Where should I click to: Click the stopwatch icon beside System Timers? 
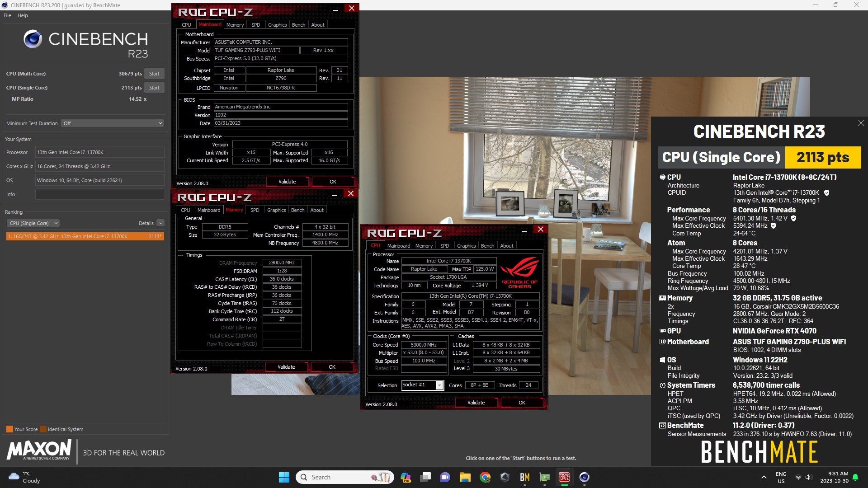(662, 385)
